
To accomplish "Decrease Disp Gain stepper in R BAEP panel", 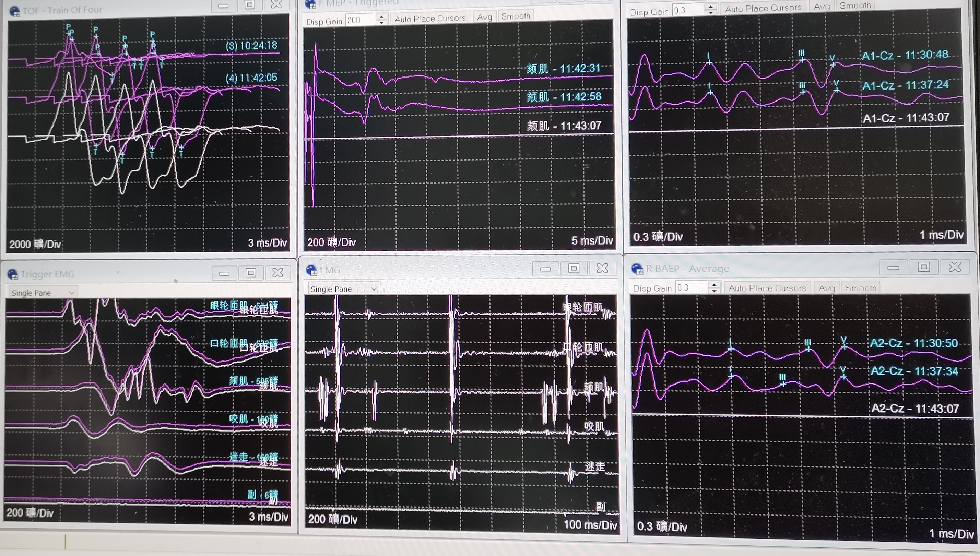I will pyautogui.click(x=714, y=291).
